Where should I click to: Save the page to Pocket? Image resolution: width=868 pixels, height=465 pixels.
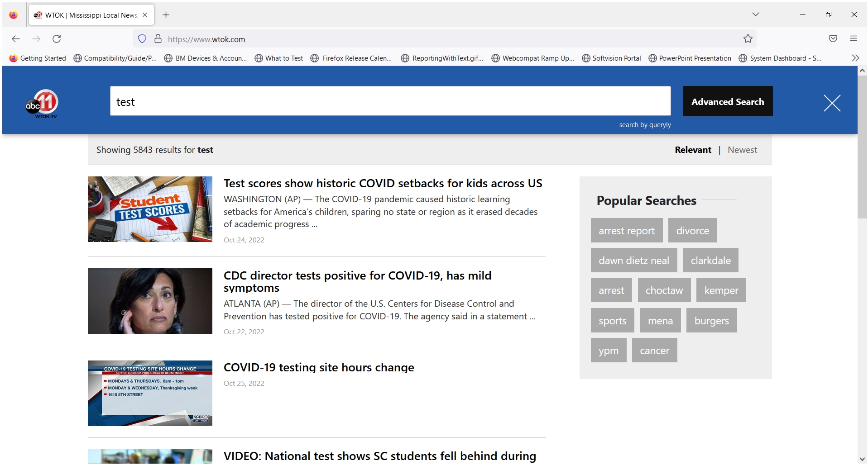click(833, 39)
